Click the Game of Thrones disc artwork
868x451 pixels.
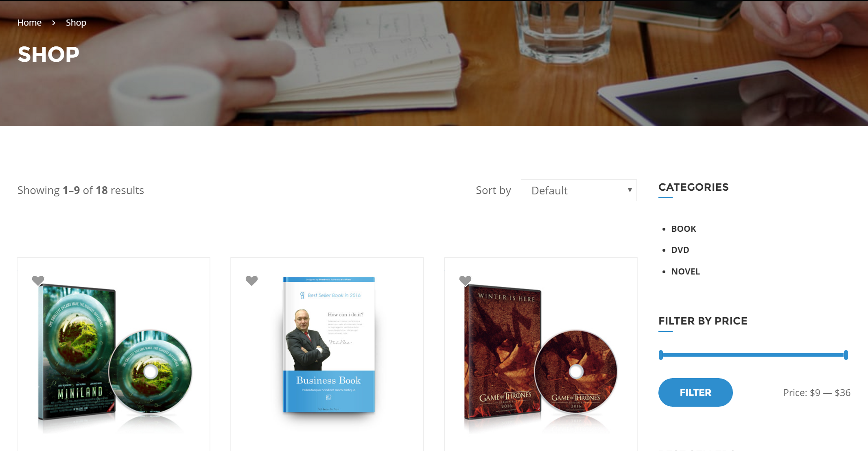coord(576,371)
